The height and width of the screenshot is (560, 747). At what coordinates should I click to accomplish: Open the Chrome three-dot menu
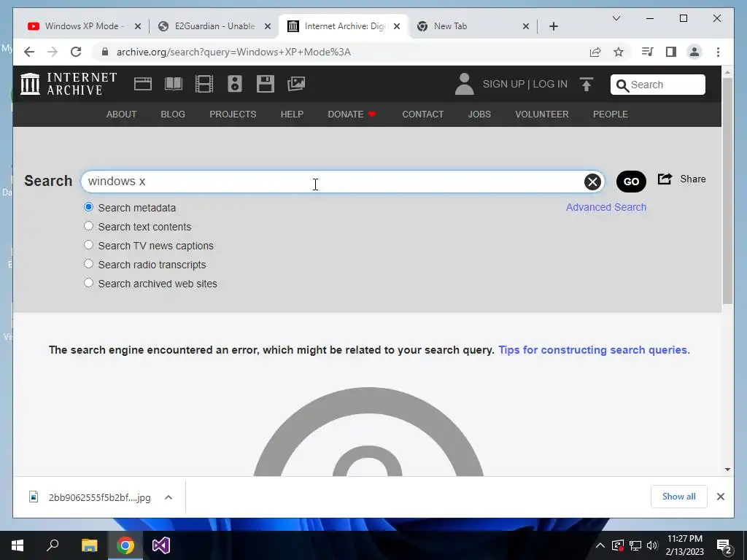point(718,52)
